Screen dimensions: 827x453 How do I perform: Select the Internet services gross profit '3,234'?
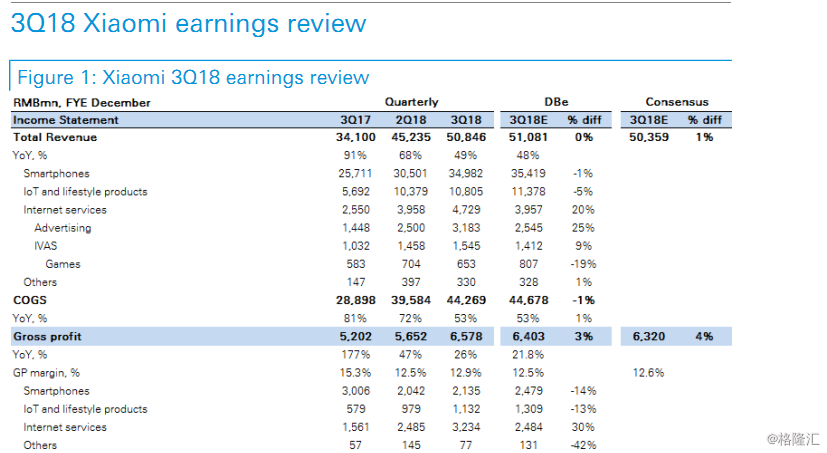(x=466, y=427)
